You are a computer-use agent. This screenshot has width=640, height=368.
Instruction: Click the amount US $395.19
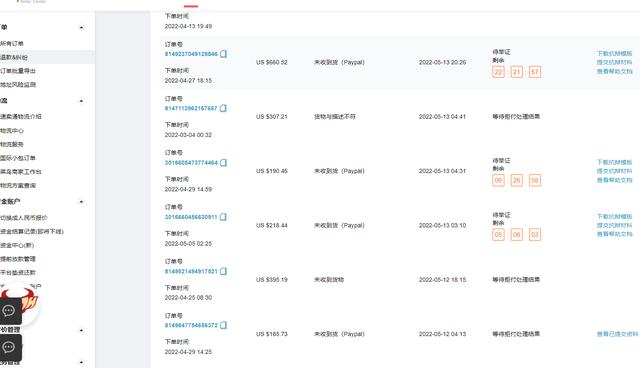[272, 279]
